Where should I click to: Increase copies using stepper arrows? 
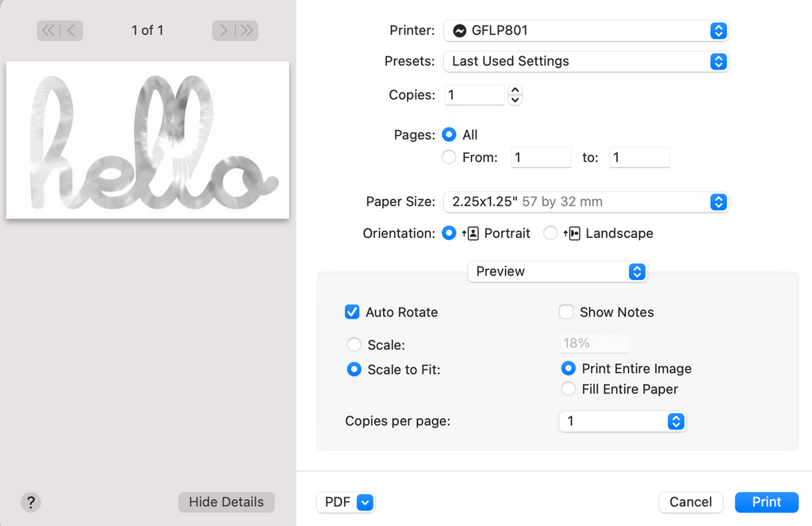tap(515, 90)
